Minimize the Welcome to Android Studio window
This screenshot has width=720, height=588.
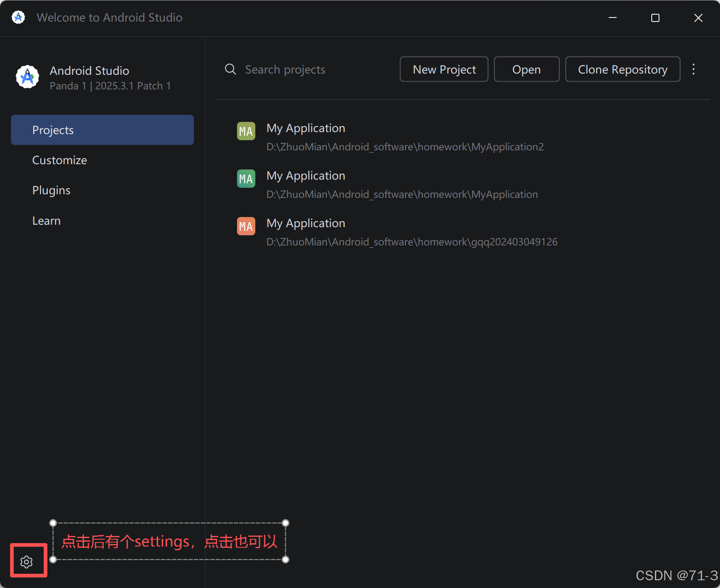tap(613, 18)
